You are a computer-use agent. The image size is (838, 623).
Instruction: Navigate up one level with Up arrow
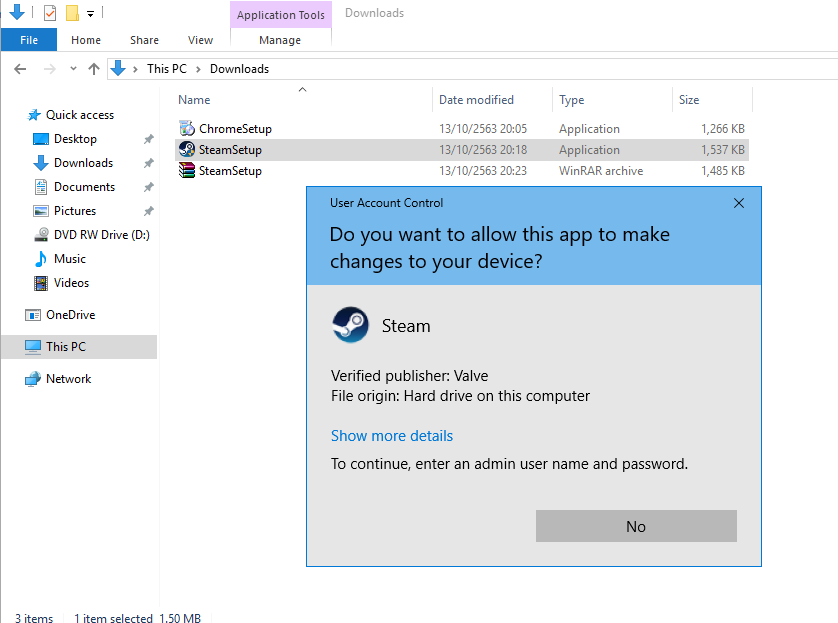pyautogui.click(x=94, y=69)
